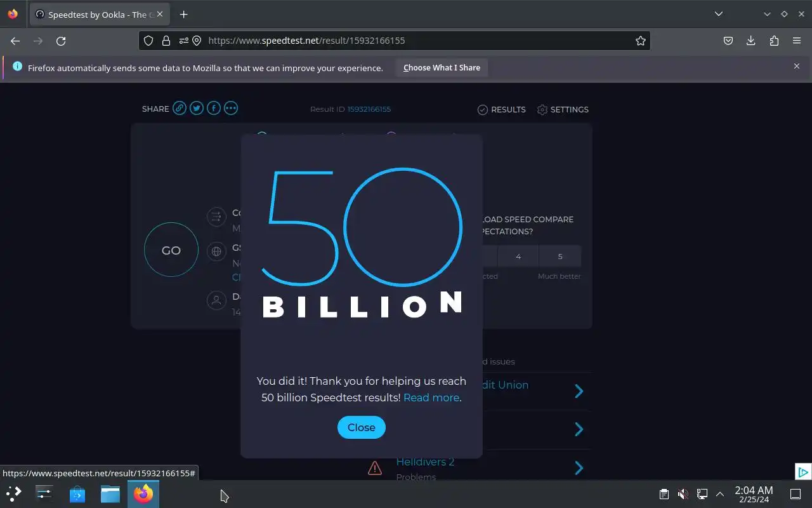Expand hidden system tray icons
812x508 pixels.
720,493
